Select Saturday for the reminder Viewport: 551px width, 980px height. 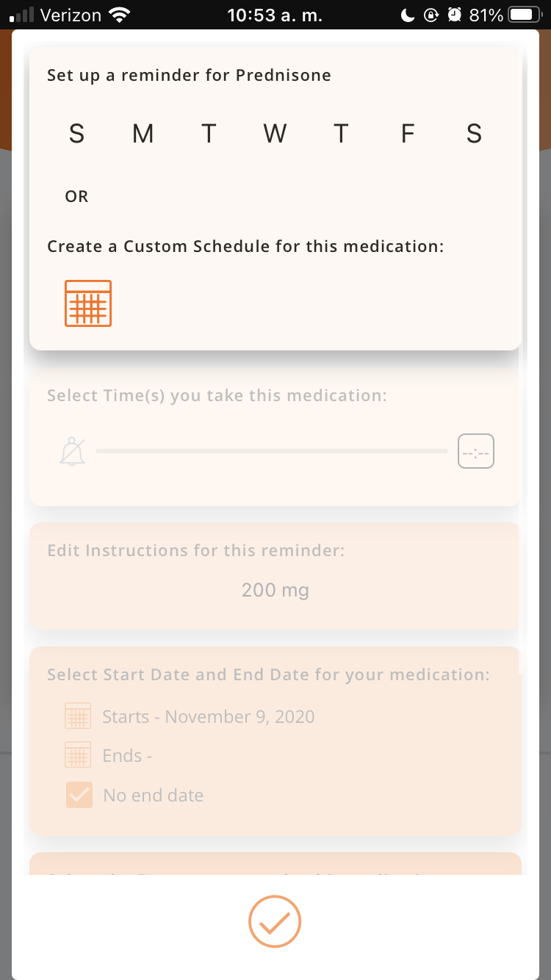point(474,134)
